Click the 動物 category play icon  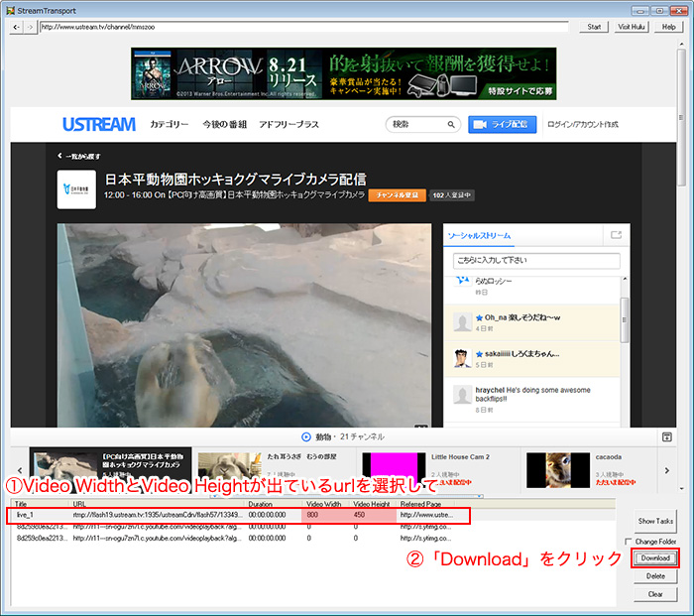click(x=305, y=437)
